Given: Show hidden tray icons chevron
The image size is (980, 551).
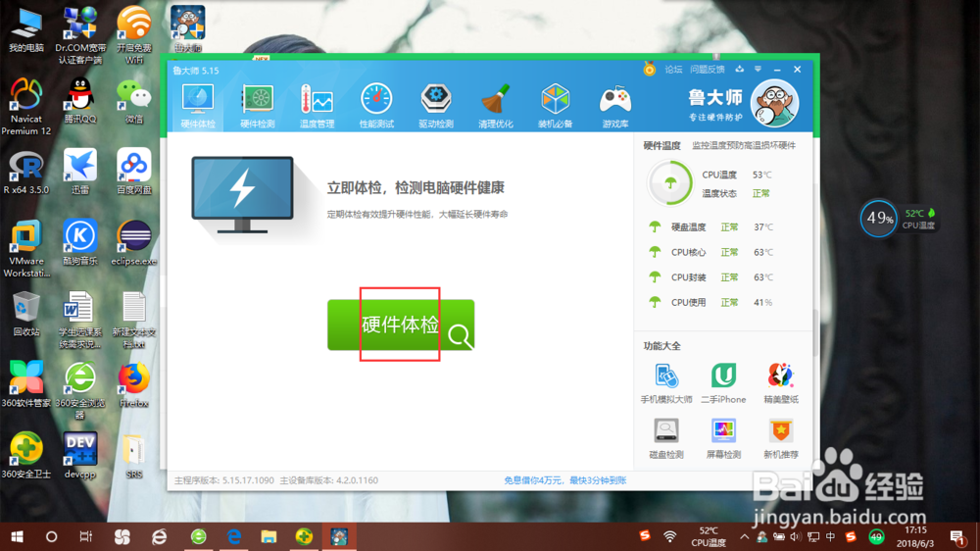Looking at the screenshot, I should tap(744, 536).
